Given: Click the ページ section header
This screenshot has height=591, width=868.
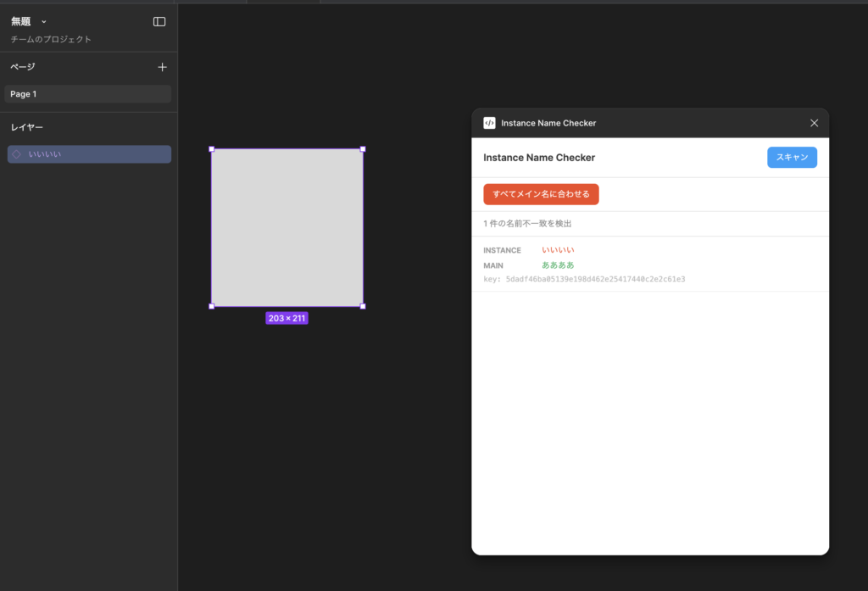Looking at the screenshot, I should tap(23, 67).
